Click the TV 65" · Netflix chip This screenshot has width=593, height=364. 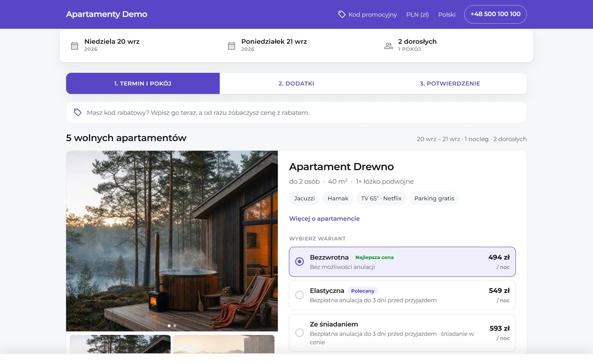[381, 198]
